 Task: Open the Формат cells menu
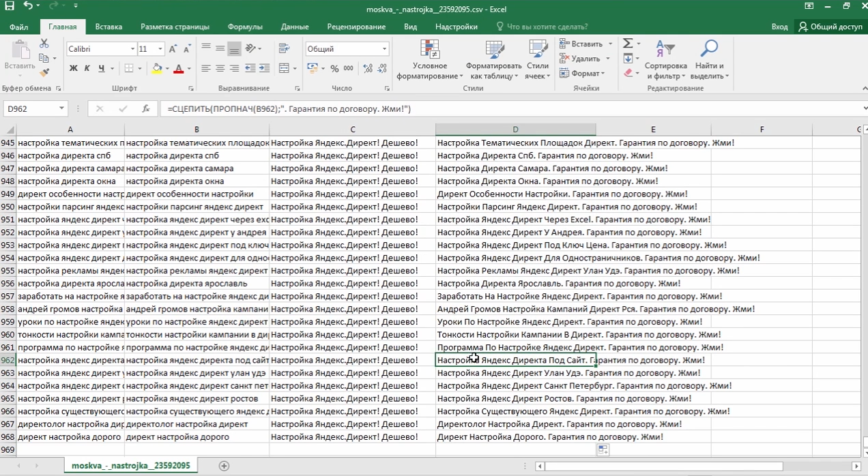(582, 73)
